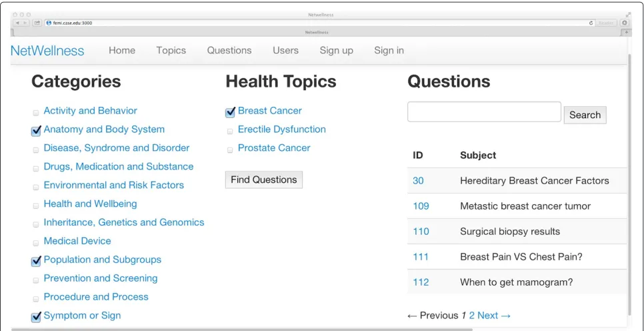Go to results page 2
This screenshot has width=644, height=331.
pyautogui.click(x=471, y=316)
